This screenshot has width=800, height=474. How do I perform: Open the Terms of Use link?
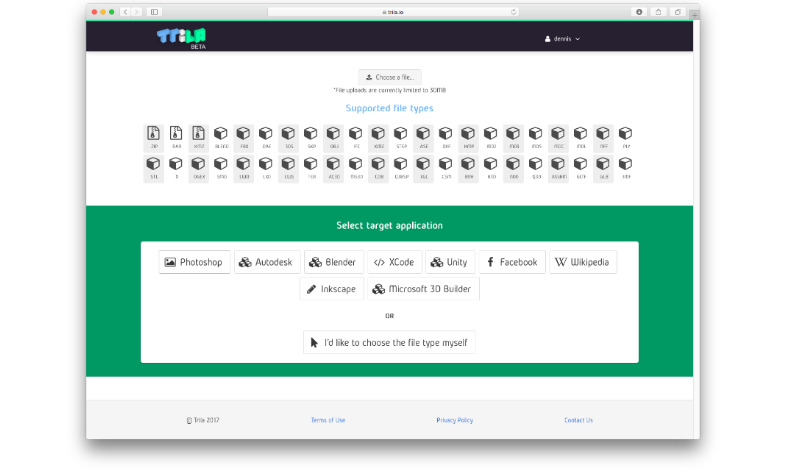point(328,420)
